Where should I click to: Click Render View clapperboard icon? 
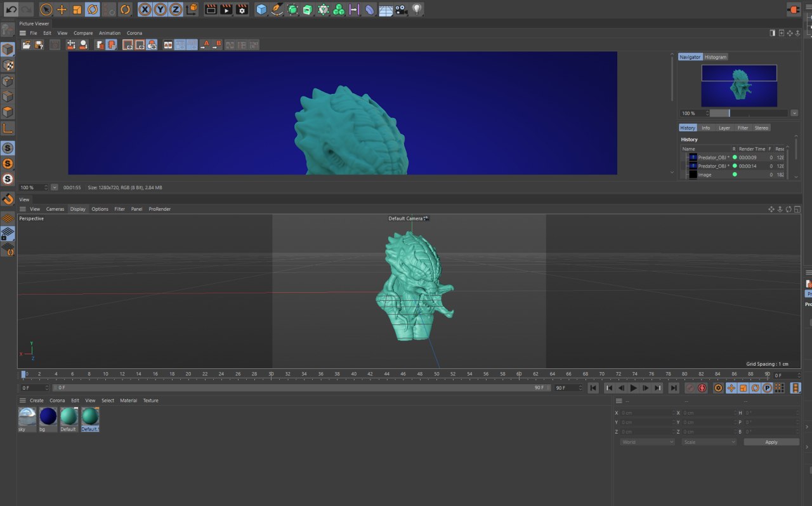[x=211, y=10]
